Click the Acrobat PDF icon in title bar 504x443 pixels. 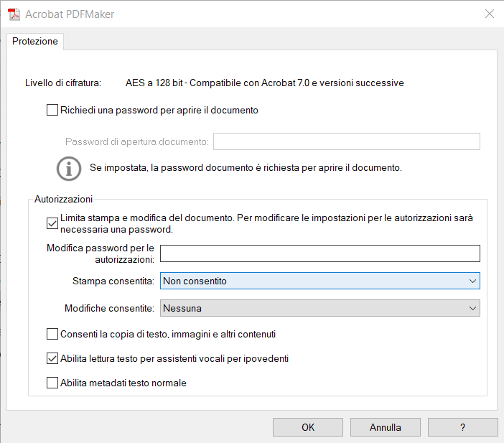tap(14, 14)
